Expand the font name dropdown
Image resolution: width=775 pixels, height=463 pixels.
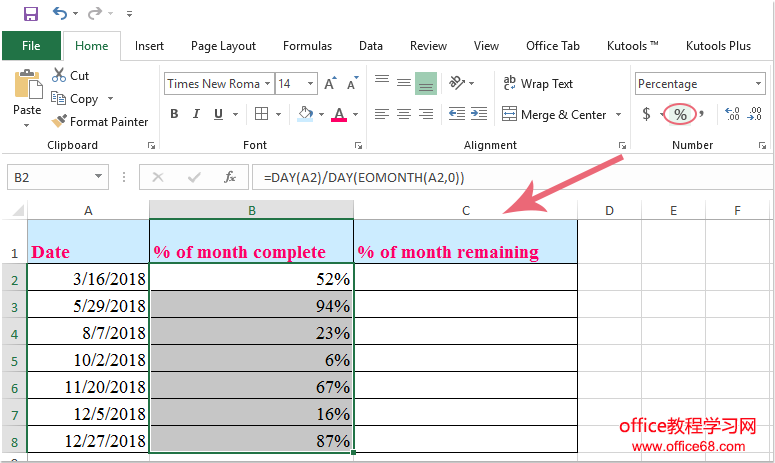(x=267, y=84)
